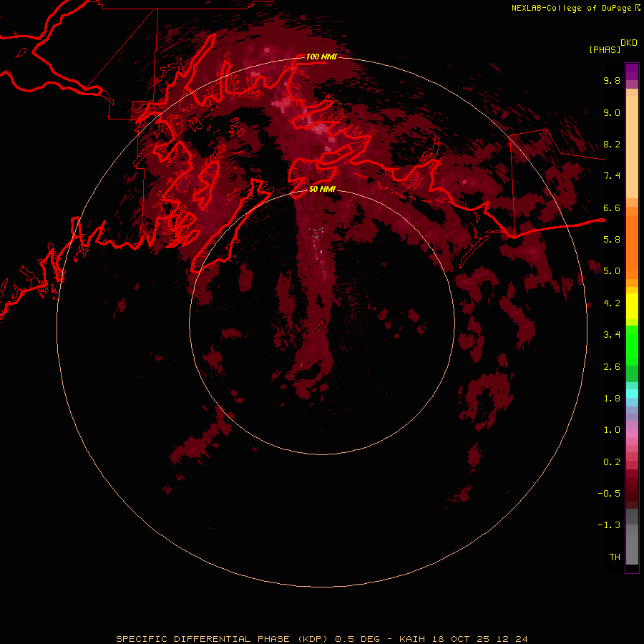Screen dimensions: 644x644
Task: Click the yellow segment of the color bar
Action: (632, 306)
